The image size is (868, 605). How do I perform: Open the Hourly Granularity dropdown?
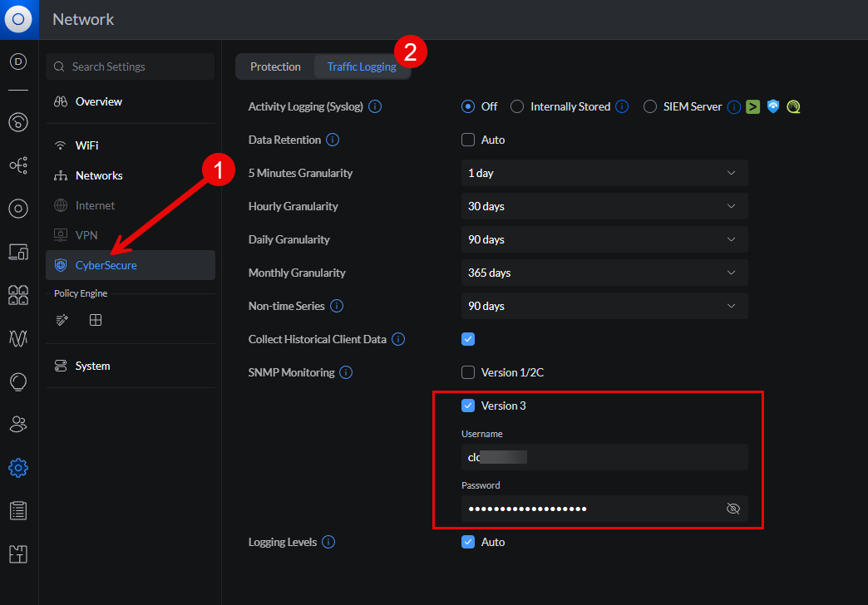coord(604,206)
